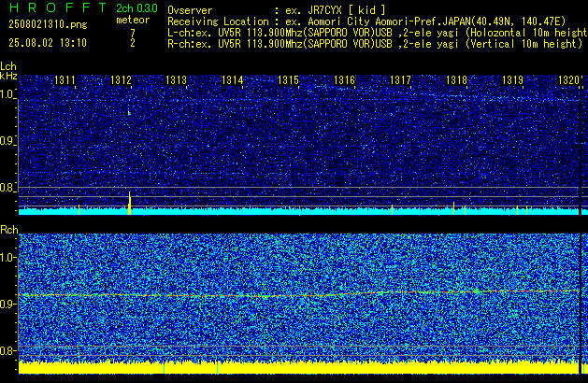Click the red-yellow carrier trace in Rch
Viewport: 588px width, 383px height.
point(299,293)
